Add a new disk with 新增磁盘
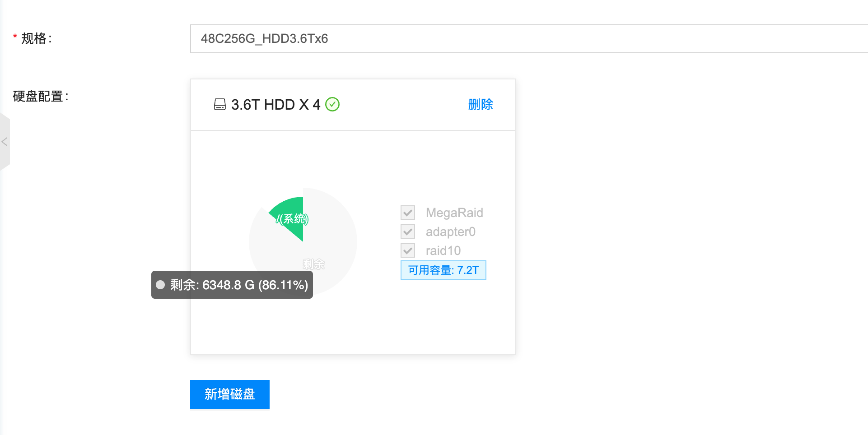The height and width of the screenshot is (435, 868). click(230, 394)
